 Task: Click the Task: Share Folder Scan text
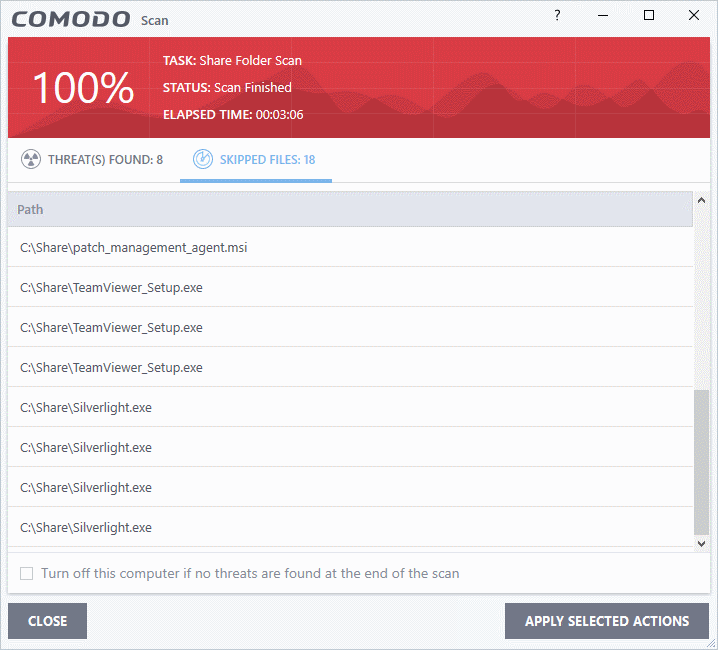232,60
